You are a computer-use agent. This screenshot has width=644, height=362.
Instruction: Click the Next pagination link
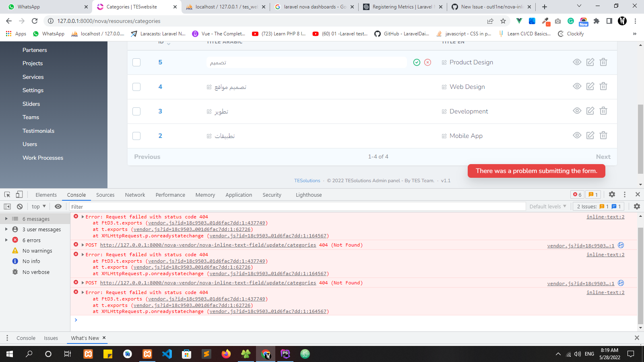coord(603,156)
